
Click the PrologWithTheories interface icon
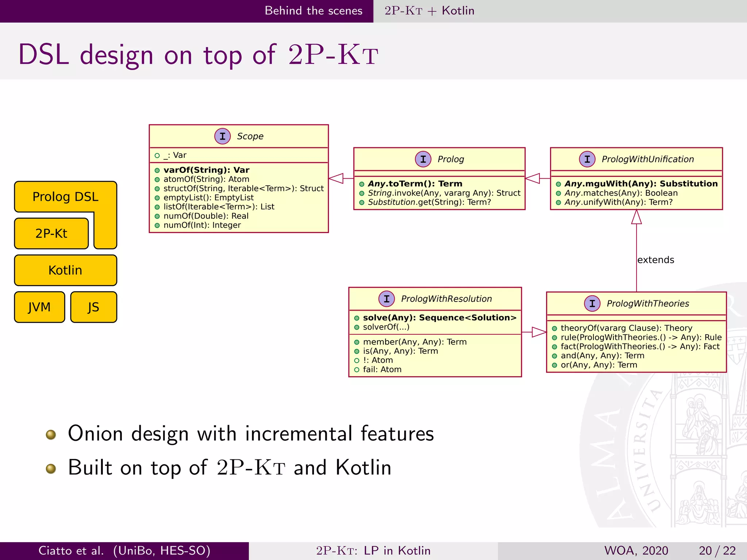(x=592, y=304)
